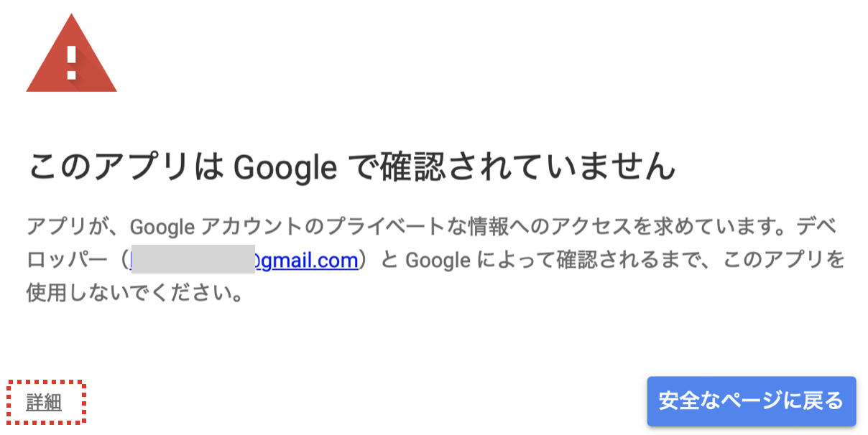Click このアプリを at end of second line
868x435 pixels.
click(782, 261)
